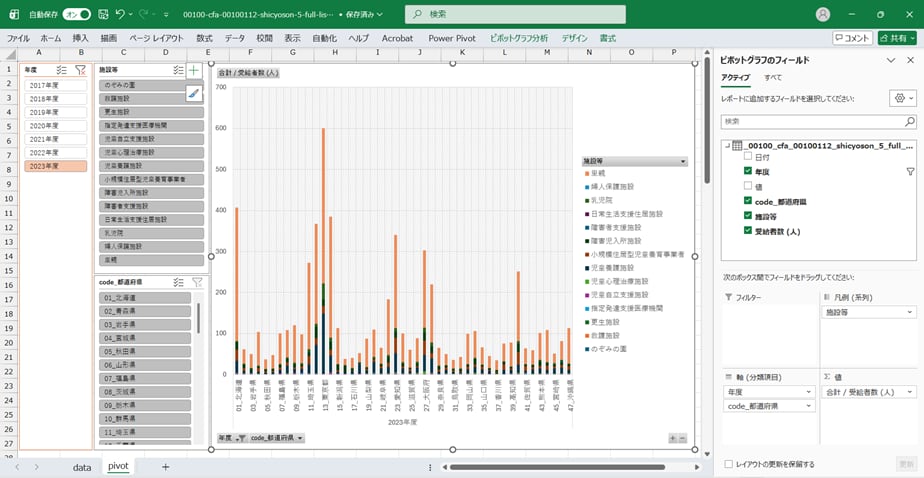
Task: Click the undo arrow icon
Action: coord(120,15)
